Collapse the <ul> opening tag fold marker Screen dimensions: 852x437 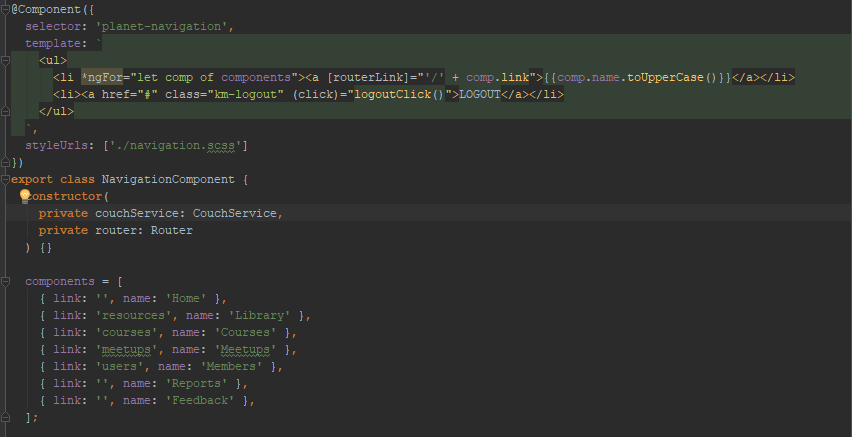point(5,60)
